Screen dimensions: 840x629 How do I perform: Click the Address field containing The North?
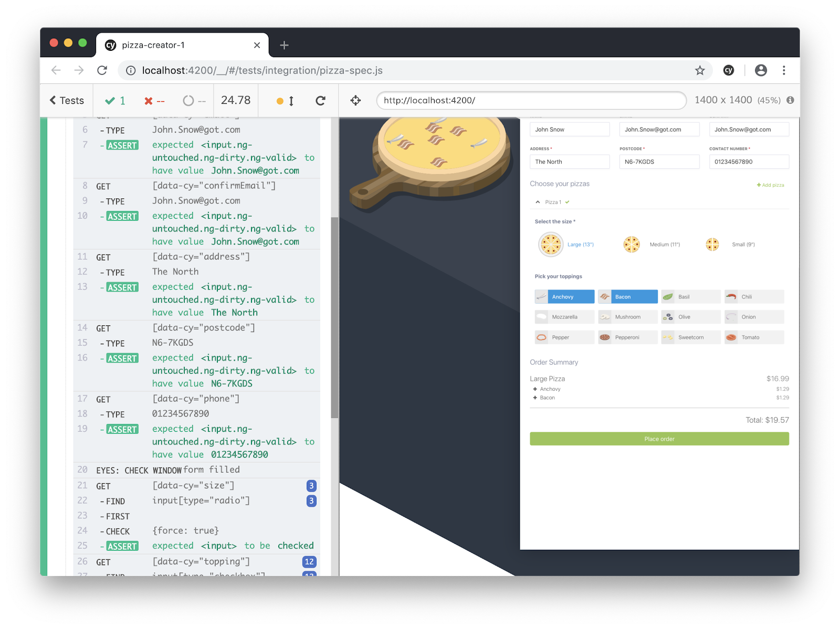[x=569, y=162]
